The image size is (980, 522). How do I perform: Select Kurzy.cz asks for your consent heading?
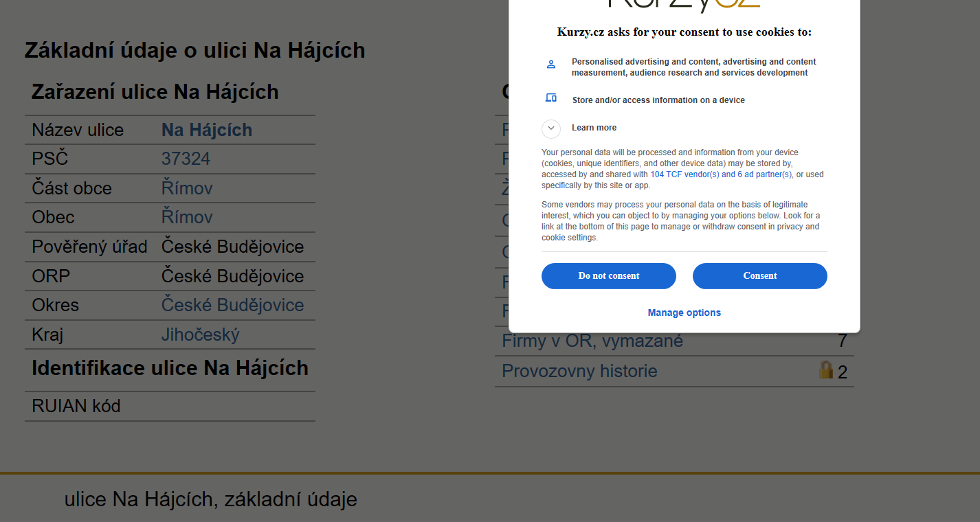click(x=684, y=32)
